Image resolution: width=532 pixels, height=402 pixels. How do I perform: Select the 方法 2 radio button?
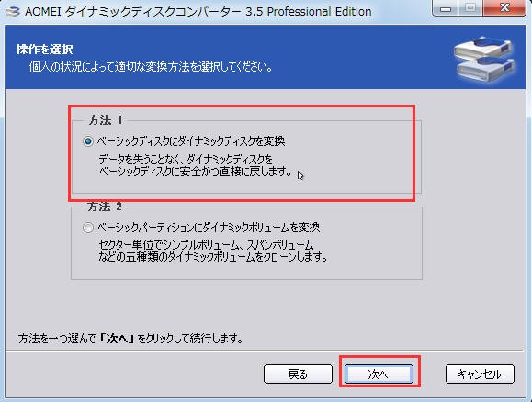pyautogui.click(x=88, y=227)
